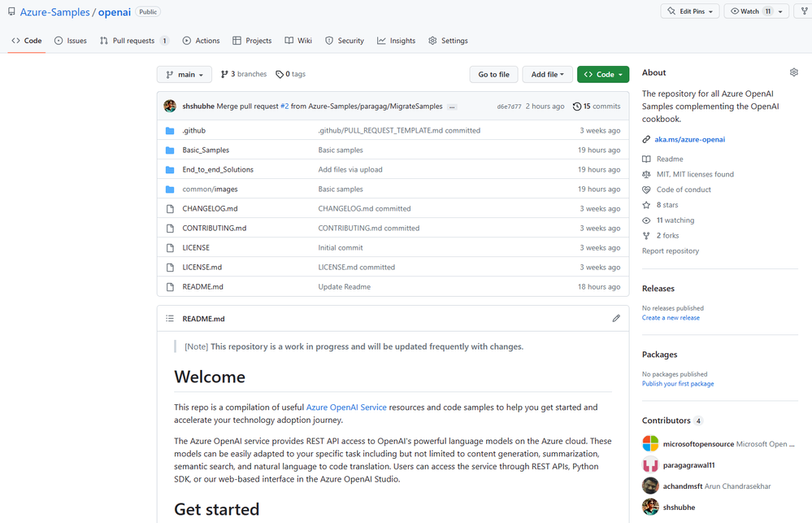Click the book icon beside Readme

[646, 159]
